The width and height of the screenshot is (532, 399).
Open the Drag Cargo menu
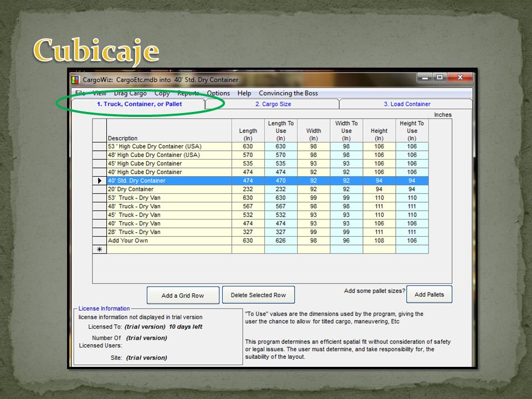[x=130, y=93]
